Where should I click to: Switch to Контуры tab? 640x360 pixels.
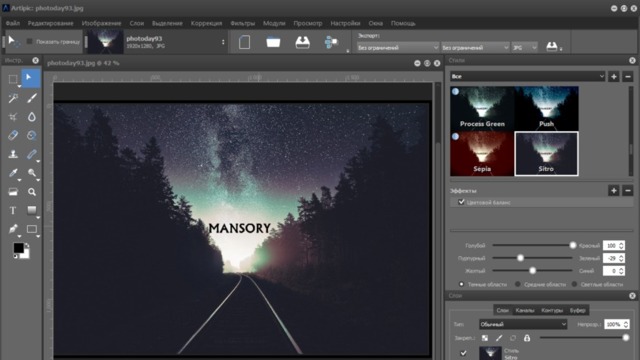click(552, 310)
